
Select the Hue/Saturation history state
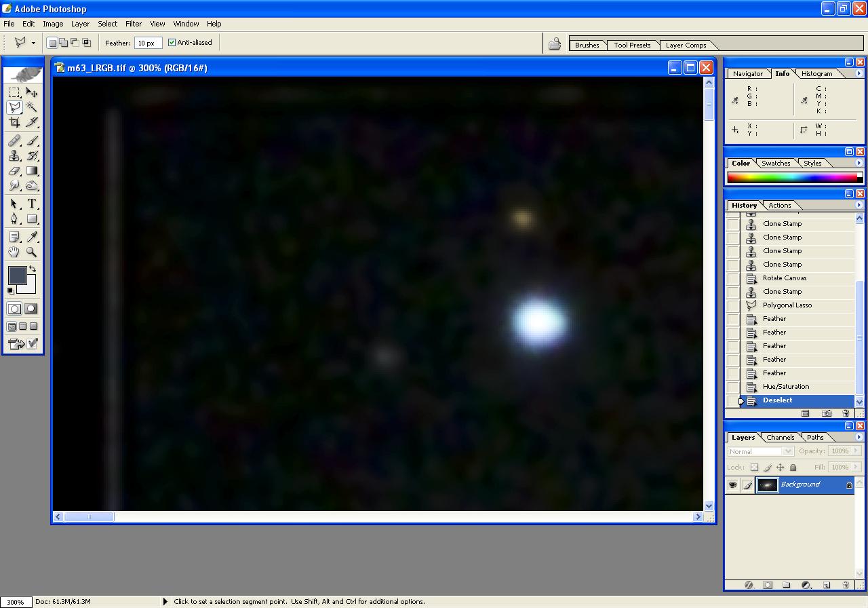click(785, 387)
